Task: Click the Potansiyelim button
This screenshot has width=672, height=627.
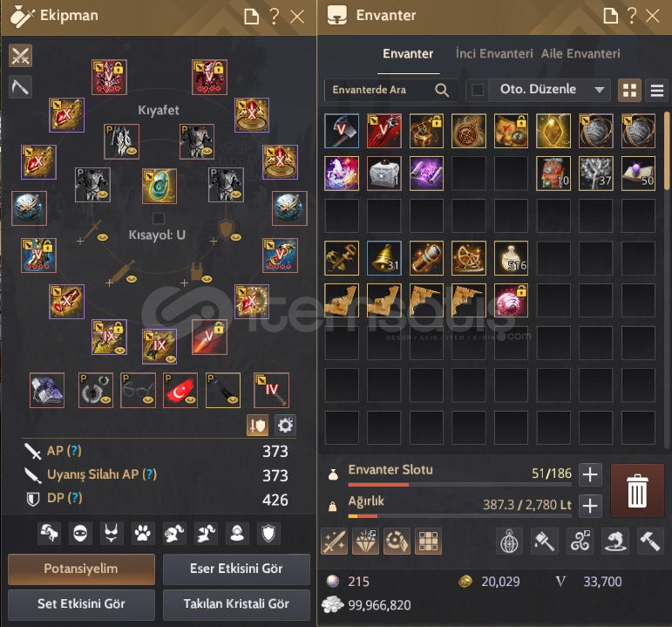Action: pos(81,569)
